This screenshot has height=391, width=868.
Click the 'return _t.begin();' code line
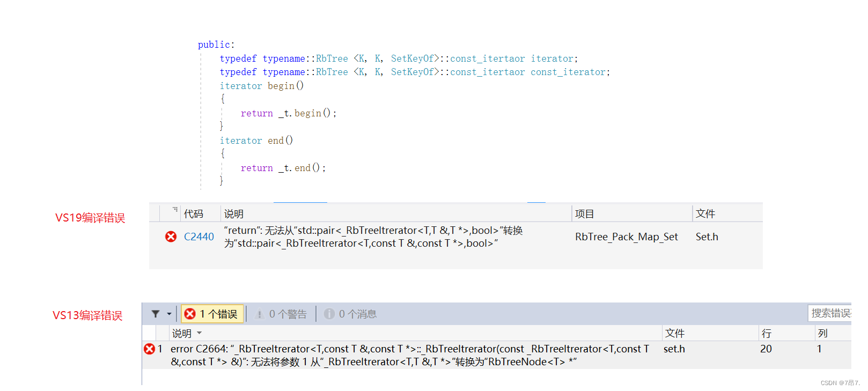288,113
